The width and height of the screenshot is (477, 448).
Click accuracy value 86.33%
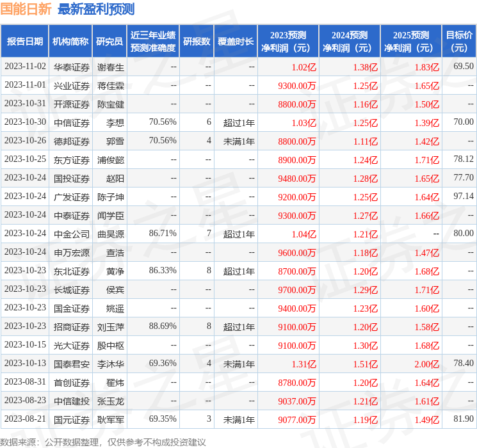[163, 270]
